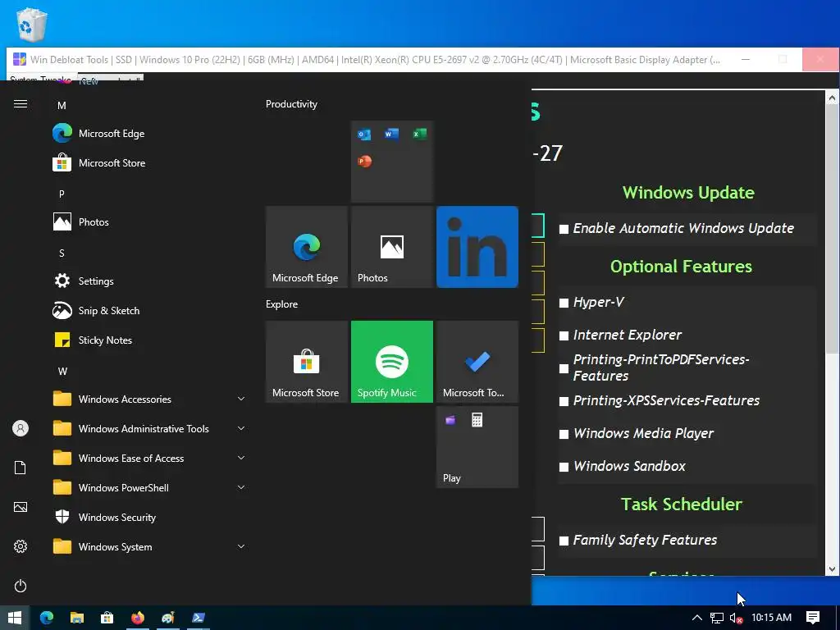Click the Productivity group title
This screenshot has height=630, width=840.
tap(291, 104)
